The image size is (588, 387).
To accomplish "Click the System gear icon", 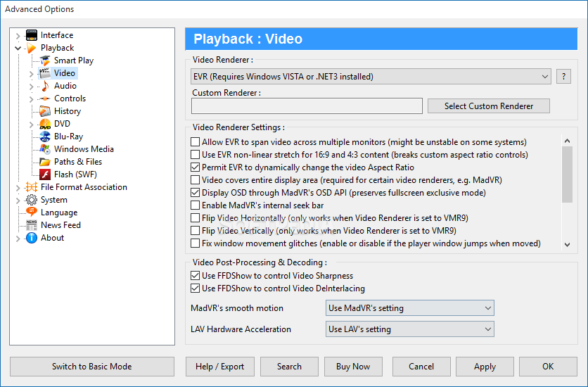I will click(32, 200).
